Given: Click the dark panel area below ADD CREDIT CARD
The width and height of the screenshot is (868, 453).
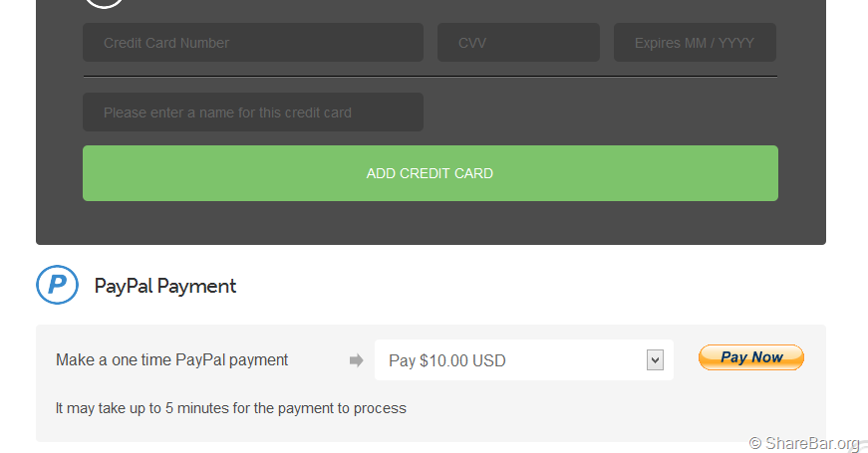Looking at the screenshot, I should pos(430,223).
